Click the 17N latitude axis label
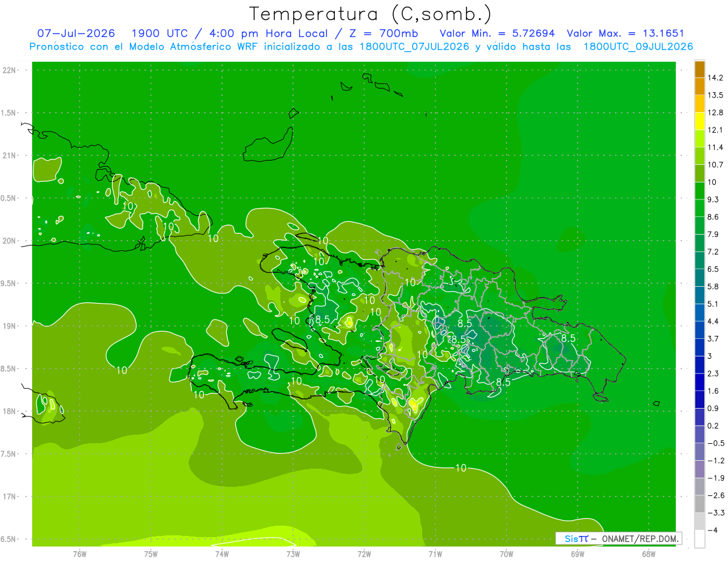 pos(10,497)
